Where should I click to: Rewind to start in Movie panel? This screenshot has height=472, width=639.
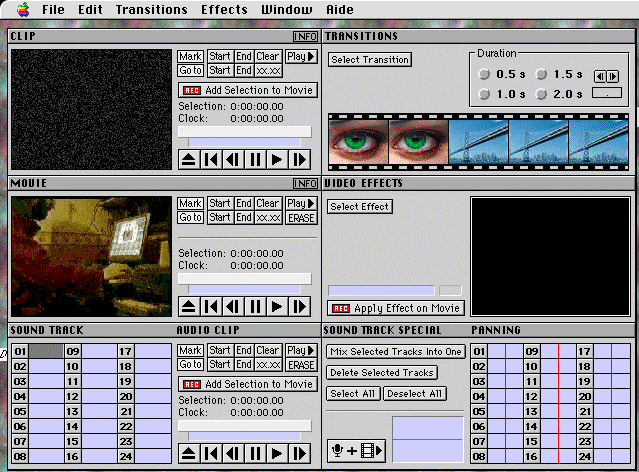(211, 307)
